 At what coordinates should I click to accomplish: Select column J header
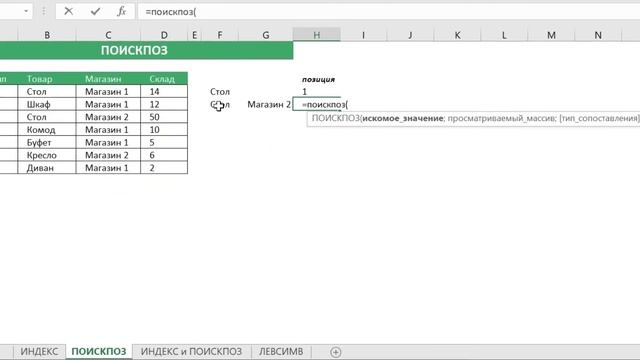410,35
